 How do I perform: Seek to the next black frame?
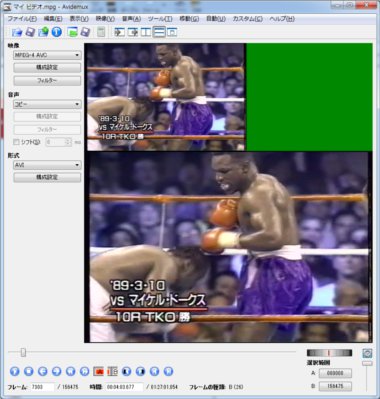click(140, 371)
